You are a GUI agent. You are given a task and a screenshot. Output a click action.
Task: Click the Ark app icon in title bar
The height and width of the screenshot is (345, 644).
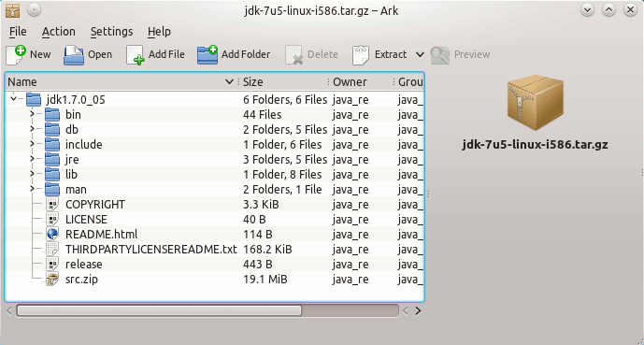click(12, 10)
